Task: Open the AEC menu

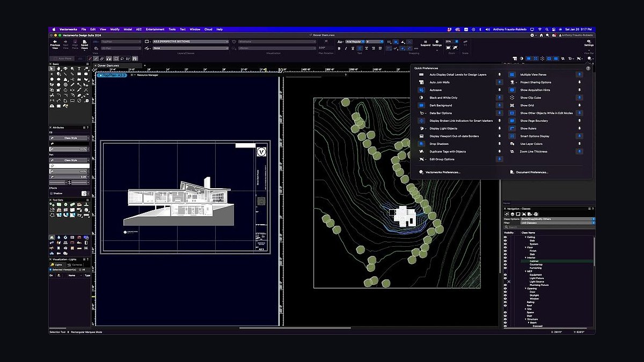Action: point(139,29)
